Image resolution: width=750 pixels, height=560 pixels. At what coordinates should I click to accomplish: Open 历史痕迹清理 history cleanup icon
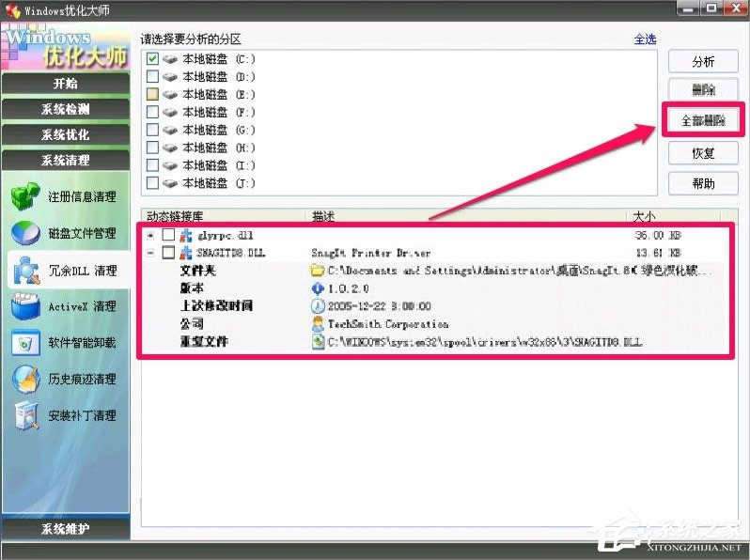point(24,380)
